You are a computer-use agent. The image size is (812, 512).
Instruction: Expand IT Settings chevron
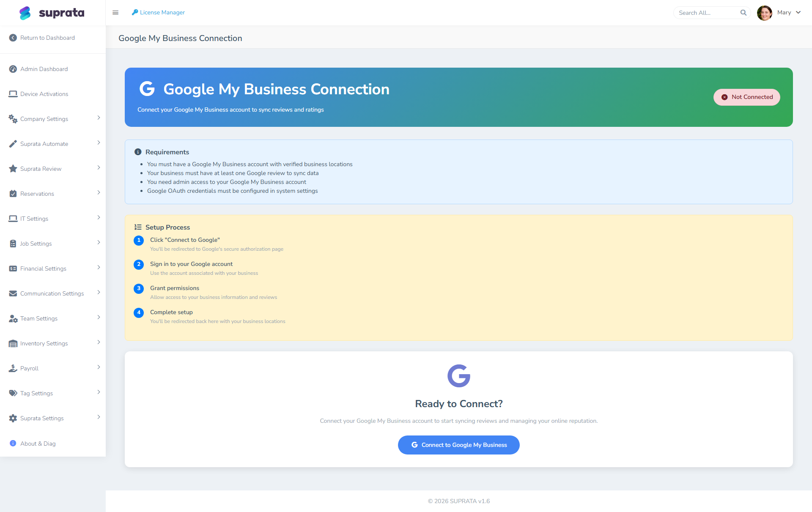(99, 217)
